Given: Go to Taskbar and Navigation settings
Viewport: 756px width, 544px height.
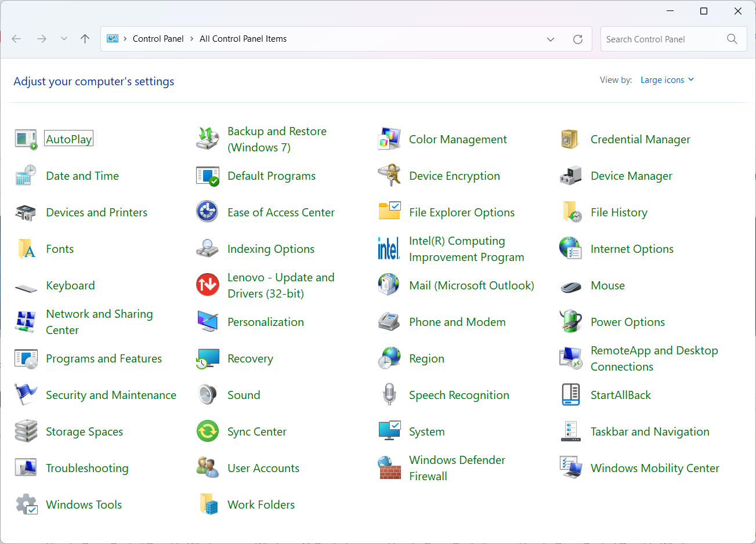Looking at the screenshot, I should 650,431.
